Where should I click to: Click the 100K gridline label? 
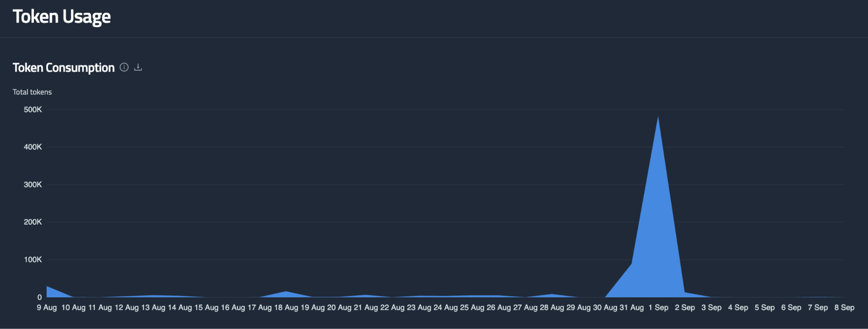click(33, 259)
